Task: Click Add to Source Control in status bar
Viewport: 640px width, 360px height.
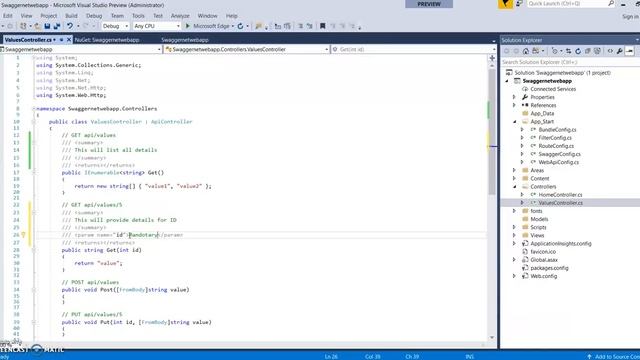Action: (614, 357)
